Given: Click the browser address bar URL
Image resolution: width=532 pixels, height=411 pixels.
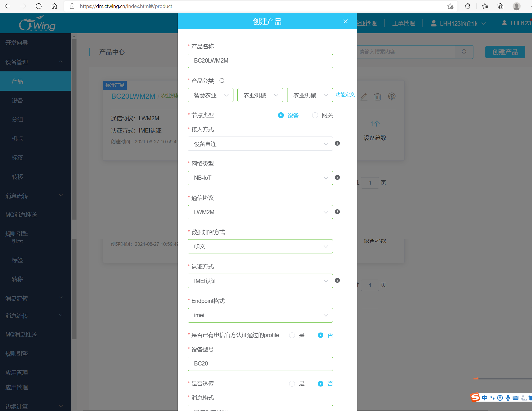Looking at the screenshot, I should click(126, 6).
